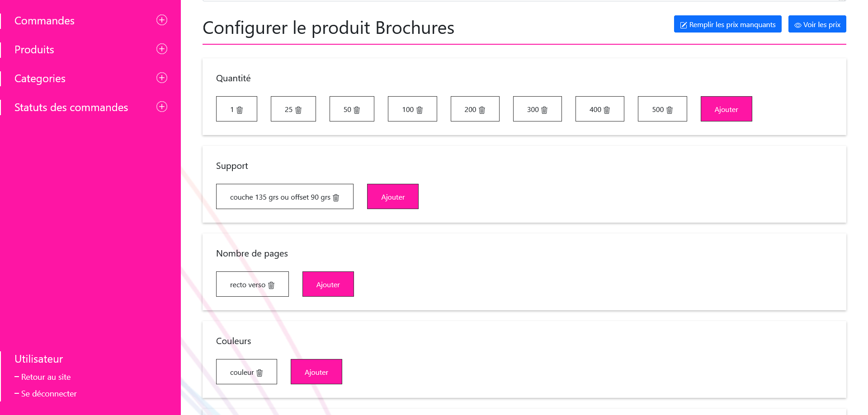
Task: Expand Categories with the plus icon
Action: (x=161, y=78)
